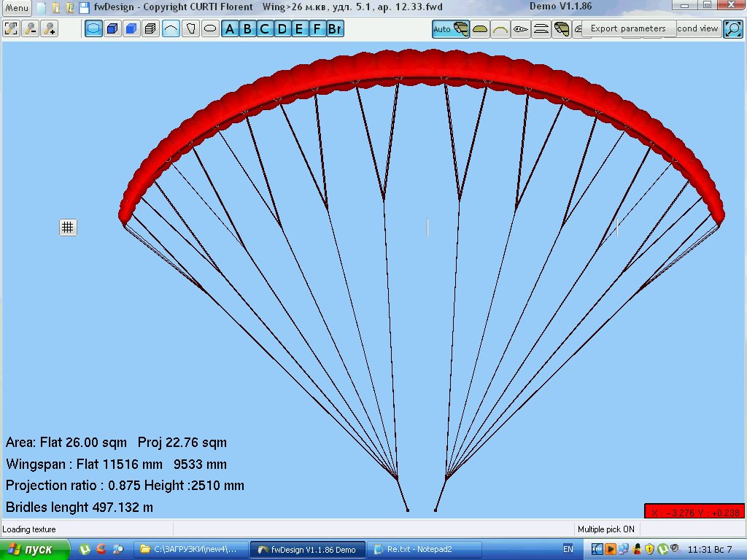Toggle line row A visibility
This screenshot has width=747, height=560.
[x=230, y=29]
